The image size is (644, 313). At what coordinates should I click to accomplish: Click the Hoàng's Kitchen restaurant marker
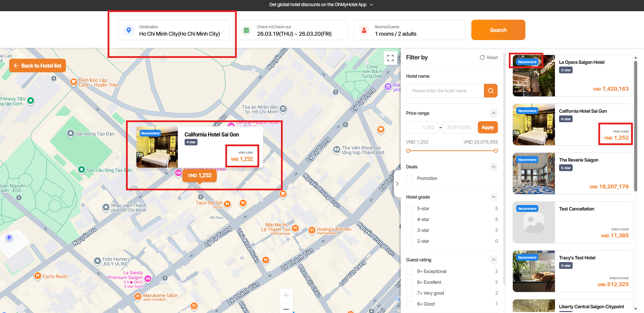[312, 231]
